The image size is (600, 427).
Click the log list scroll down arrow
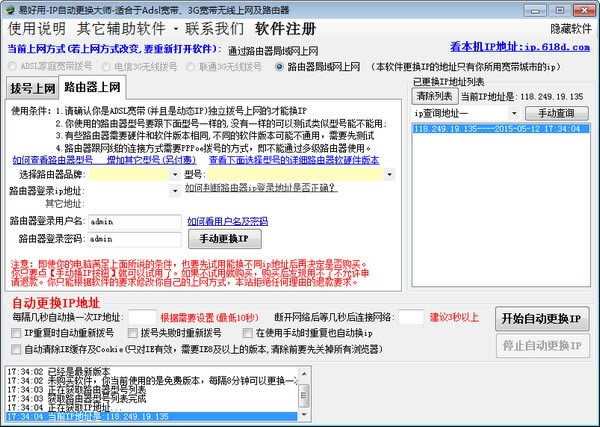[x=304, y=414]
